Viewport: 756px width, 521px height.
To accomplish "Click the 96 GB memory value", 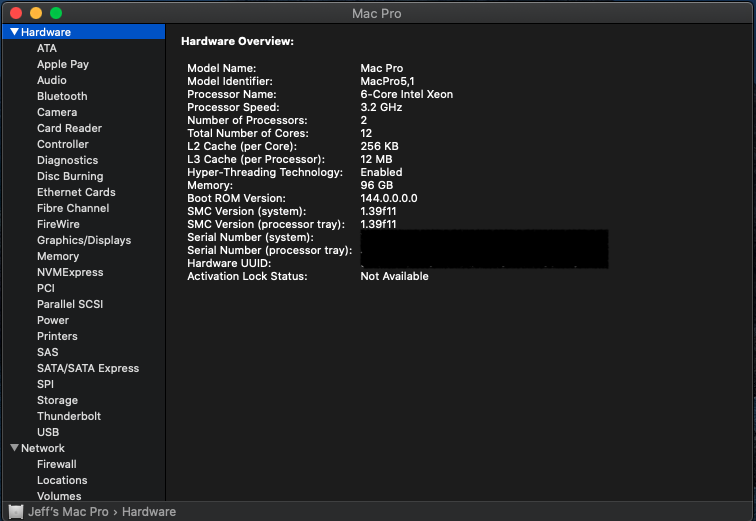I will [377, 185].
